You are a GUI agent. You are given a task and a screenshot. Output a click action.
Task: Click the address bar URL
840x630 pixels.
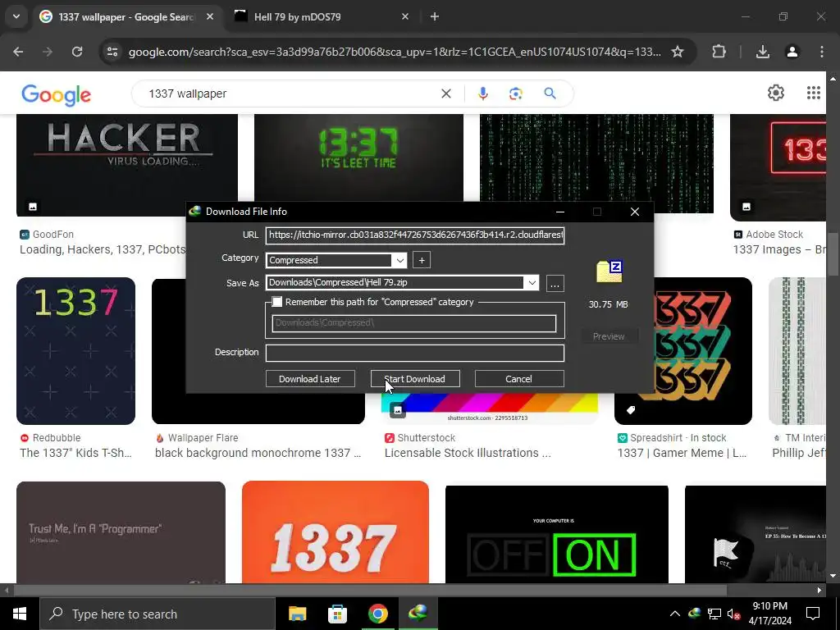pos(395,52)
